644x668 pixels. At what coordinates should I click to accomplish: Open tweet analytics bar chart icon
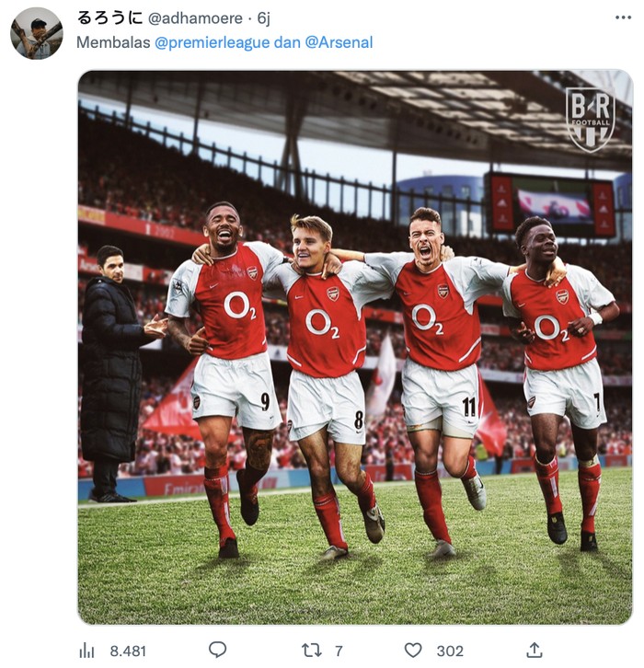(x=86, y=651)
